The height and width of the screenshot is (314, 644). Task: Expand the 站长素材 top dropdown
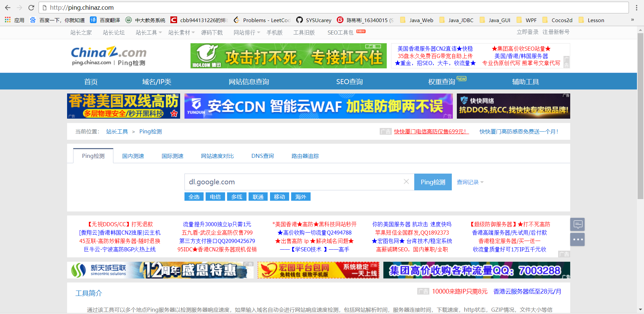(x=181, y=33)
